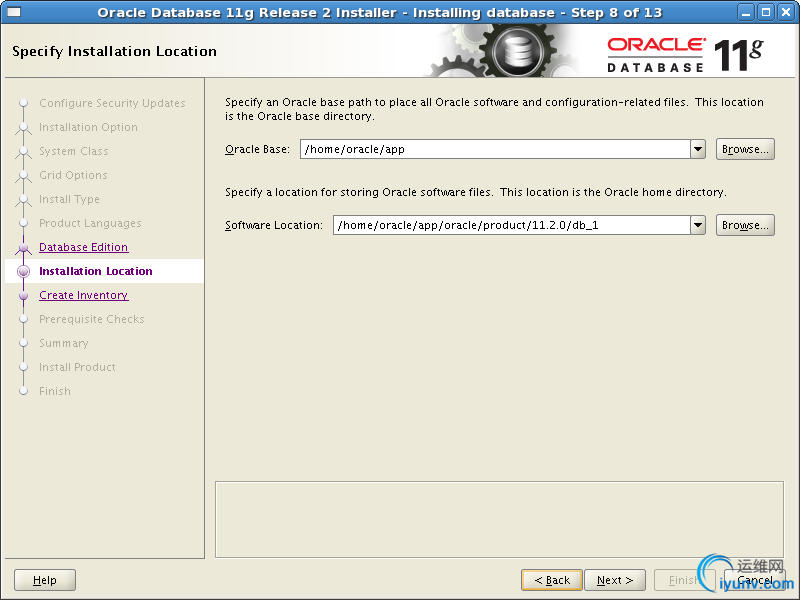800x600 pixels.
Task: Click the Install Type step label
Action: (69, 199)
